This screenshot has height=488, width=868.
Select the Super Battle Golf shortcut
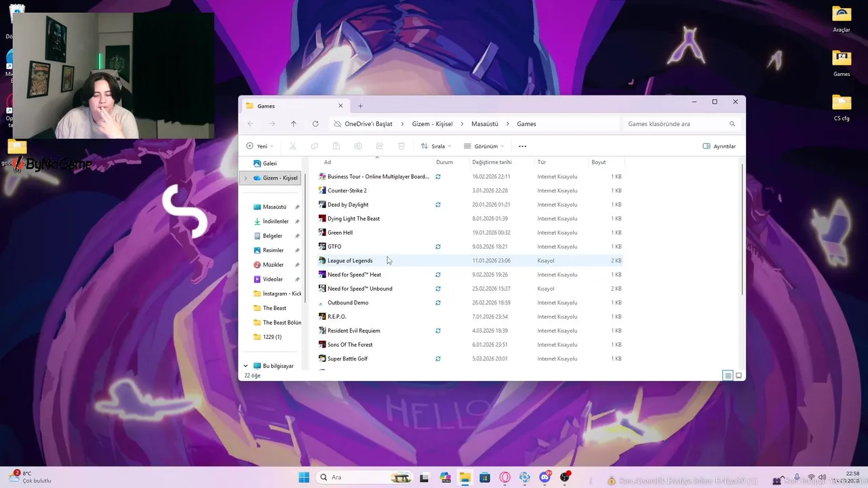(x=347, y=359)
